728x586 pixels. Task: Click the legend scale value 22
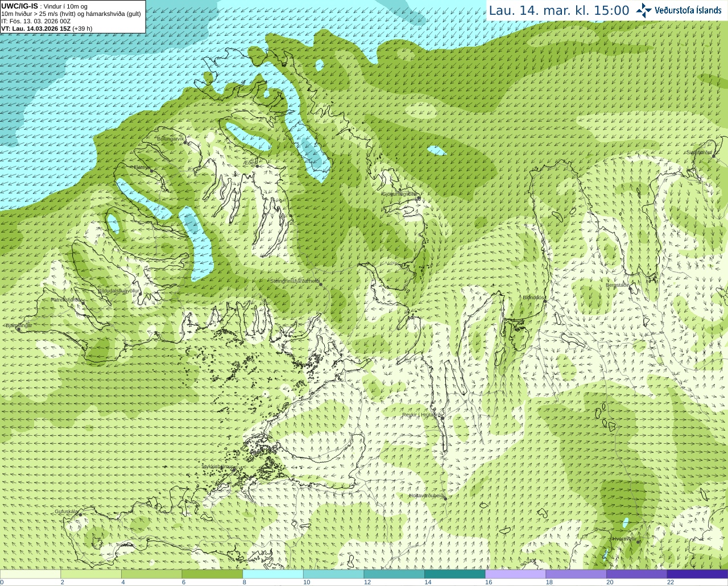point(671,582)
